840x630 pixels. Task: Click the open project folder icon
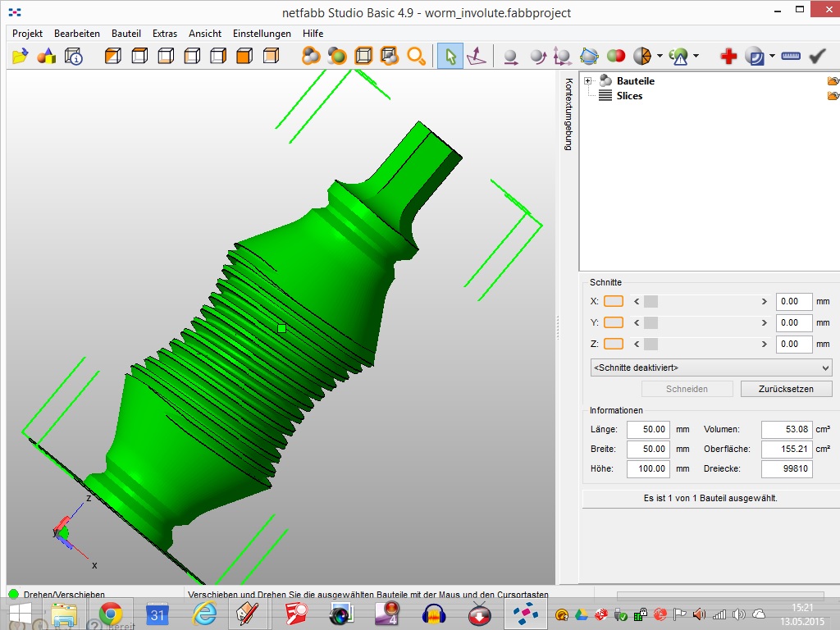21,56
